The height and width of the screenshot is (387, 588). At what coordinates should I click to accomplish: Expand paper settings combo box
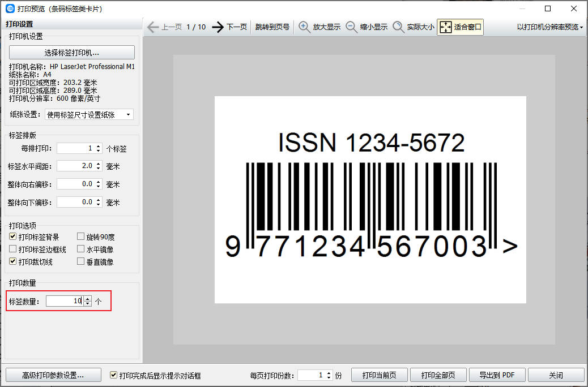89,115
